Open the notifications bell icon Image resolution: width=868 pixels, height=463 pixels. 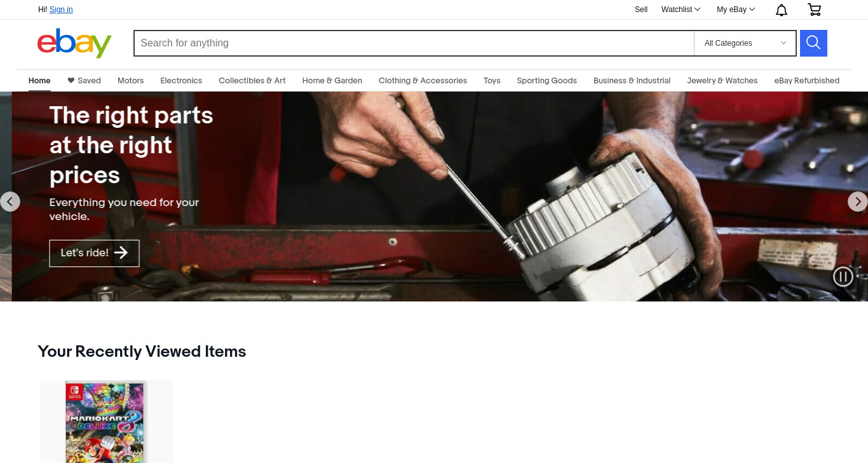pyautogui.click(x=782, y=10)
